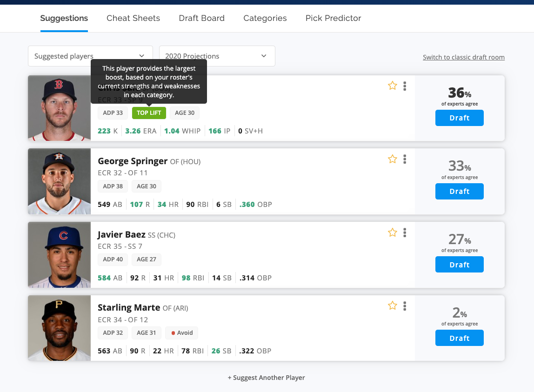Click the 3.26 ERA projection stat

click(x=140, y=131)
